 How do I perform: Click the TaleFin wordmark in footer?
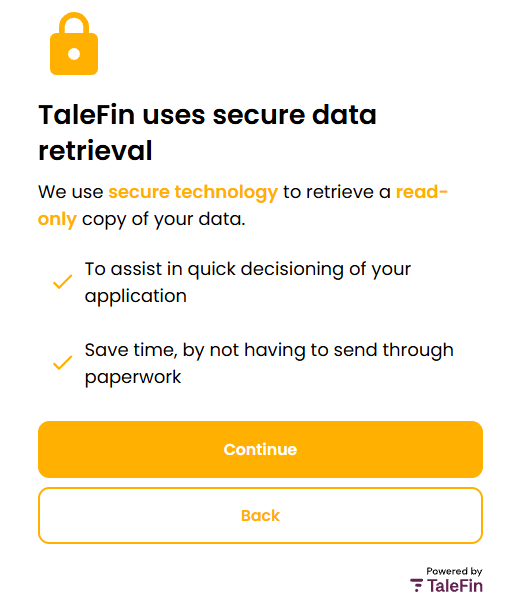tap(455, 586)
